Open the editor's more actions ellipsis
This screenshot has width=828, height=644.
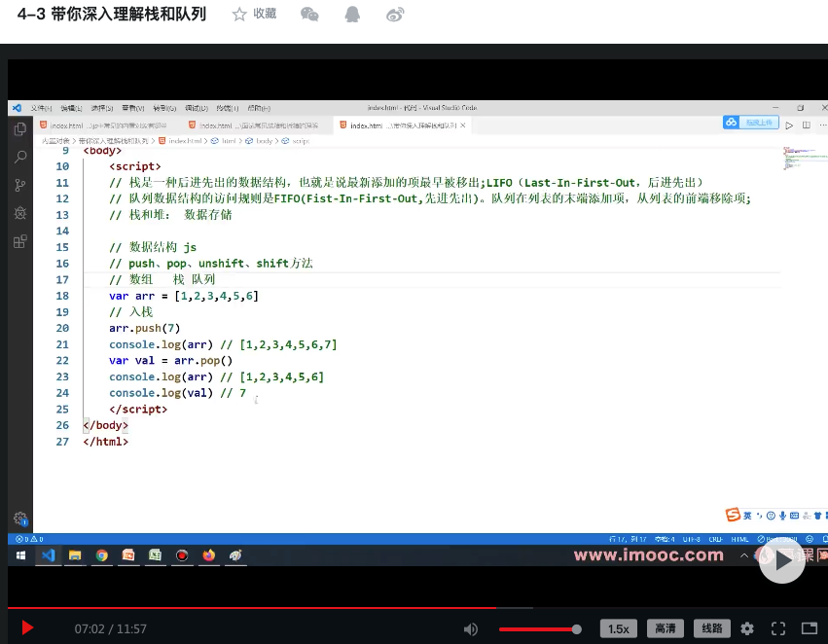click(x=823, y=125)
